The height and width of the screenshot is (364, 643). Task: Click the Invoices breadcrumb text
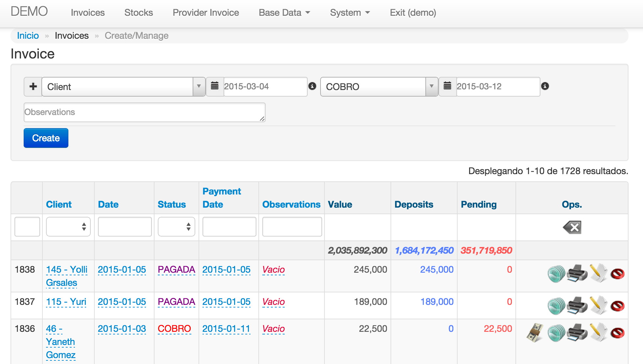pyautogui.click(x=72, y=35)
